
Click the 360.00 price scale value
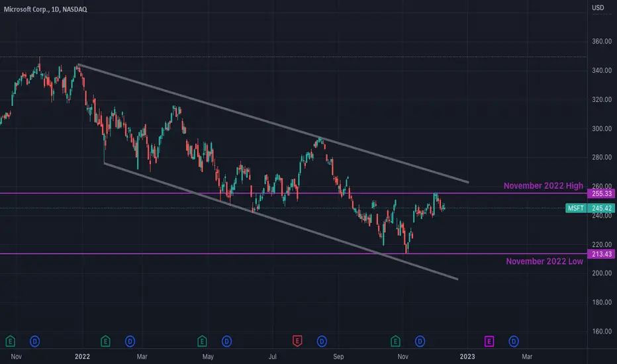tap(602, 41)
